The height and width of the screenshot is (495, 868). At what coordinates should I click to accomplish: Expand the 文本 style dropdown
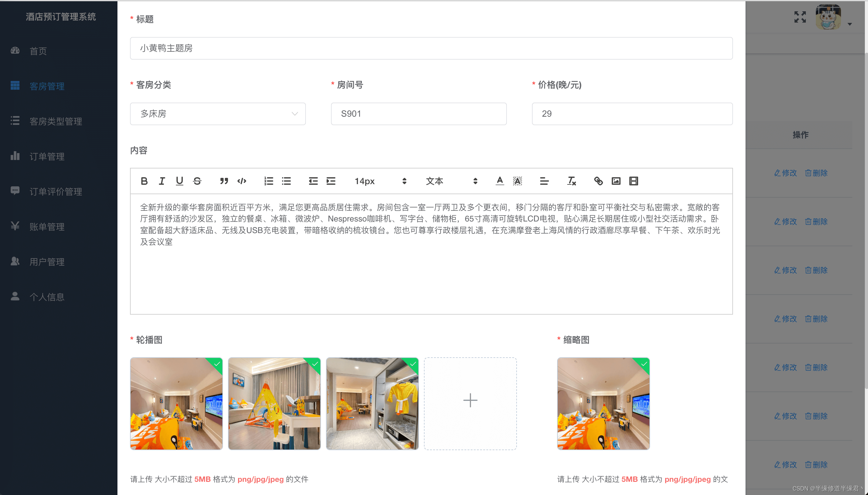click(453, 181)
